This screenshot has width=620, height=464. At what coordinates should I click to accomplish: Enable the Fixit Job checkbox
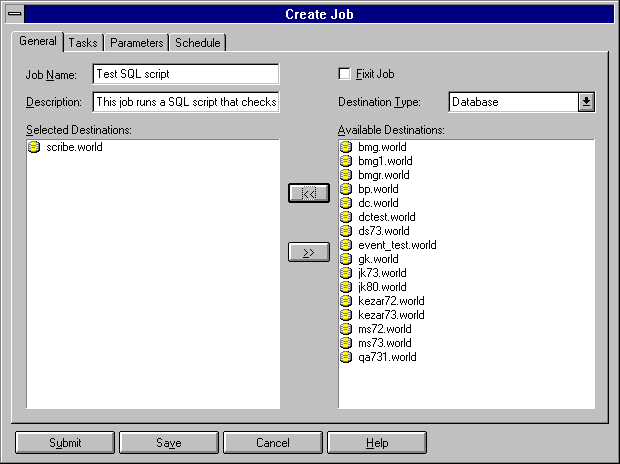345,74
